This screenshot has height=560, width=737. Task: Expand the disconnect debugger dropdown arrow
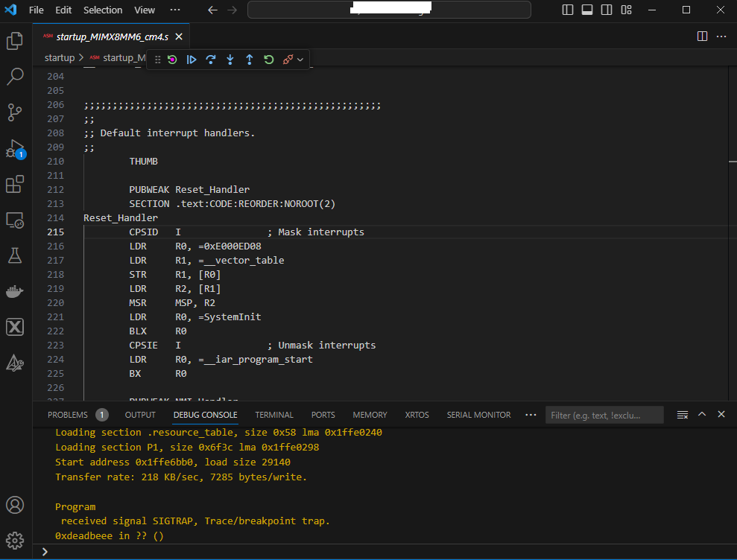300,60
